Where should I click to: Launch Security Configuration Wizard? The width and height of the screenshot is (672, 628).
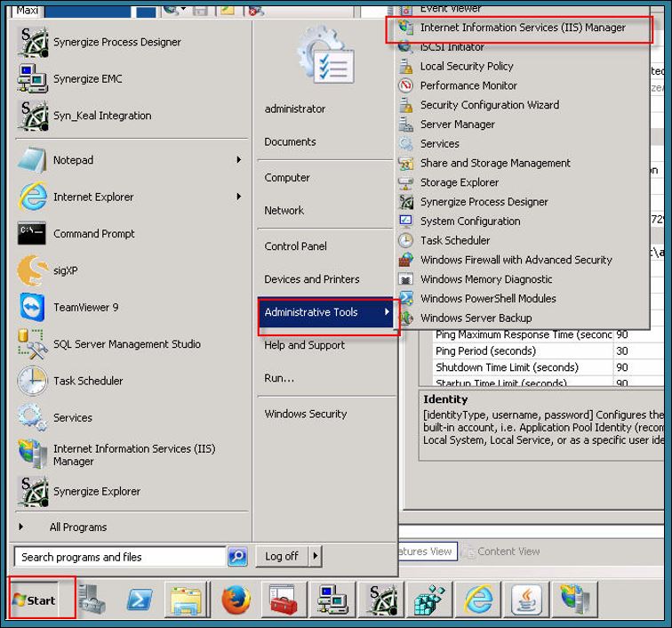[x=522, y=105]
